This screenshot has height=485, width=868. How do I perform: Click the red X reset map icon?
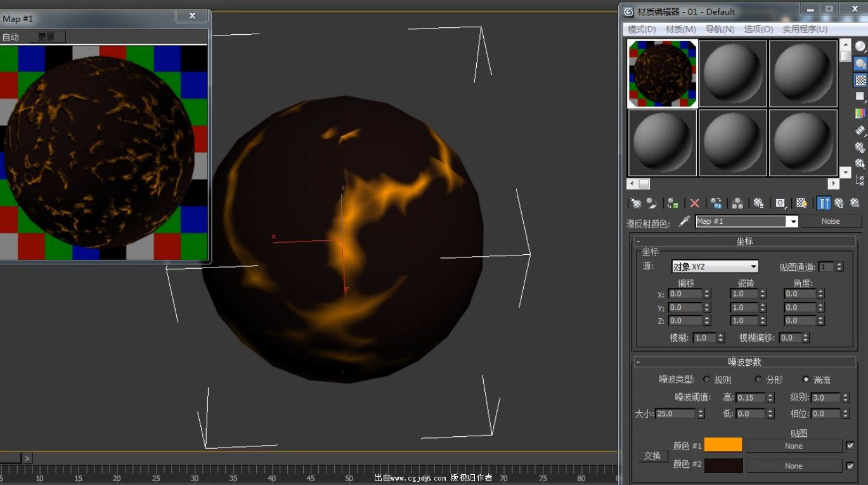pos(695,204)
